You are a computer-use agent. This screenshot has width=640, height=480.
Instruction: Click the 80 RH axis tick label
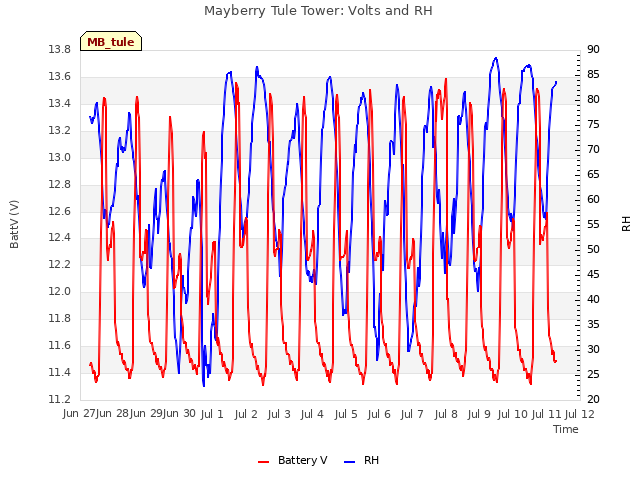(x=593, y=99)
